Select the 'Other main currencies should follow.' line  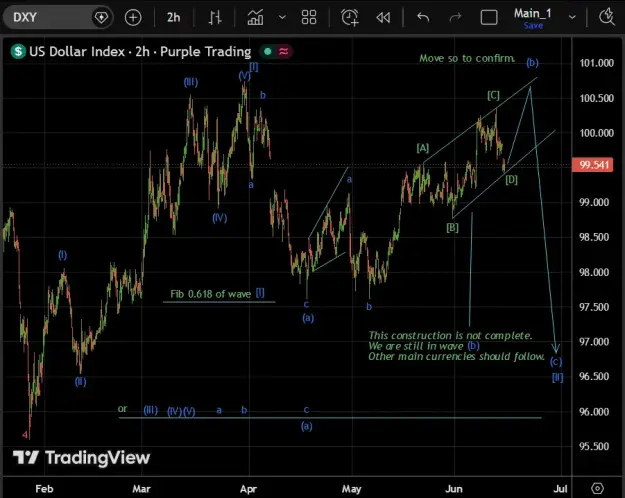[x=456, y=356]
